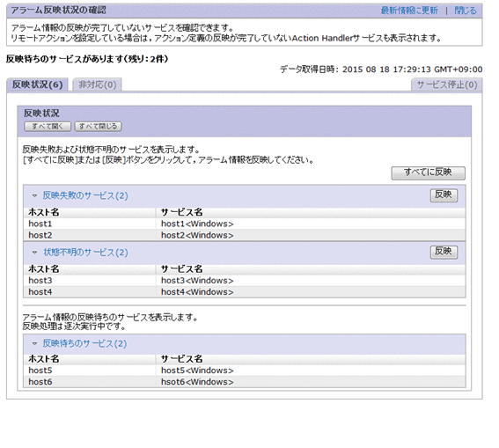The height and width of the screenshot is (448, 499).
Task: Click the すべて開く button
Action: (x=48, y=127)
